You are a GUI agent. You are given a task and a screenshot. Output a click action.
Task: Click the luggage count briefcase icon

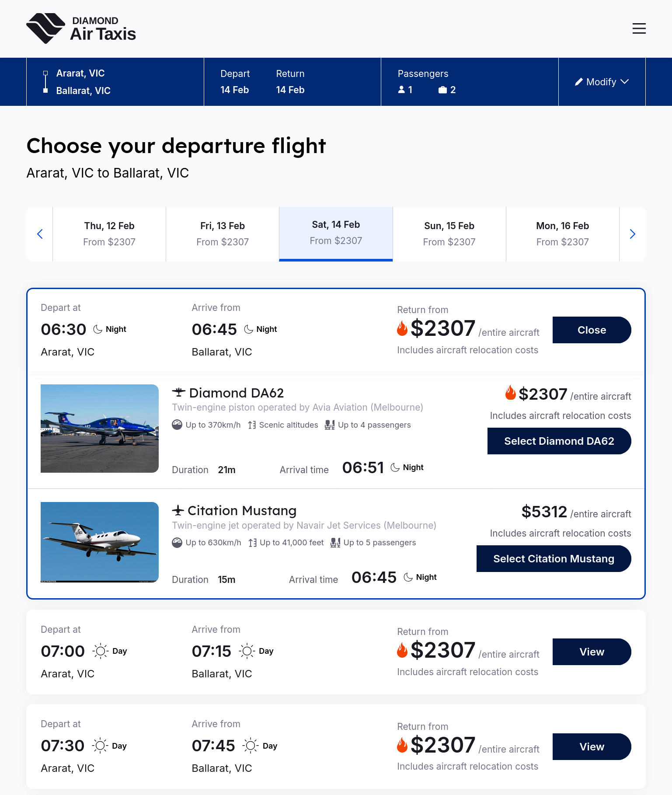442,90
